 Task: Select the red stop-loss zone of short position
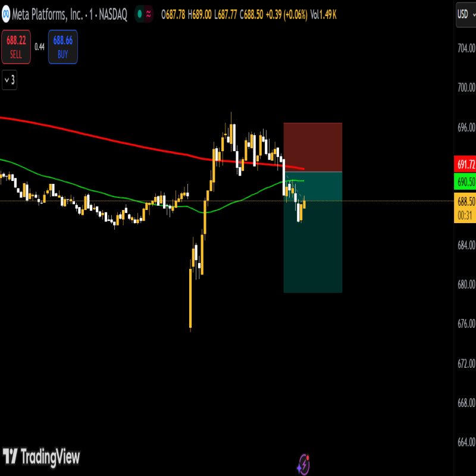[x=313, y=147]
